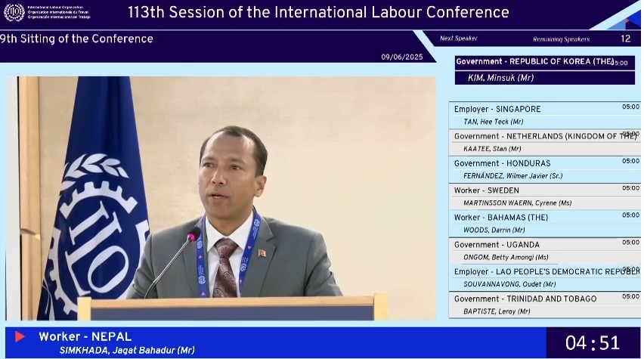Click the 'Worker - NEPAL' current speaker label
Screen dimensions: 644x359
(x=85, y=337)
